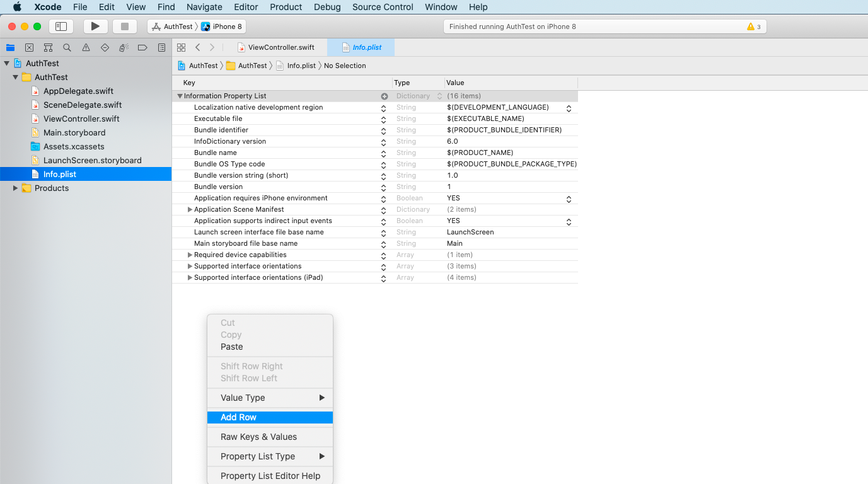Open the Navigate menu

tap(204, 7)
